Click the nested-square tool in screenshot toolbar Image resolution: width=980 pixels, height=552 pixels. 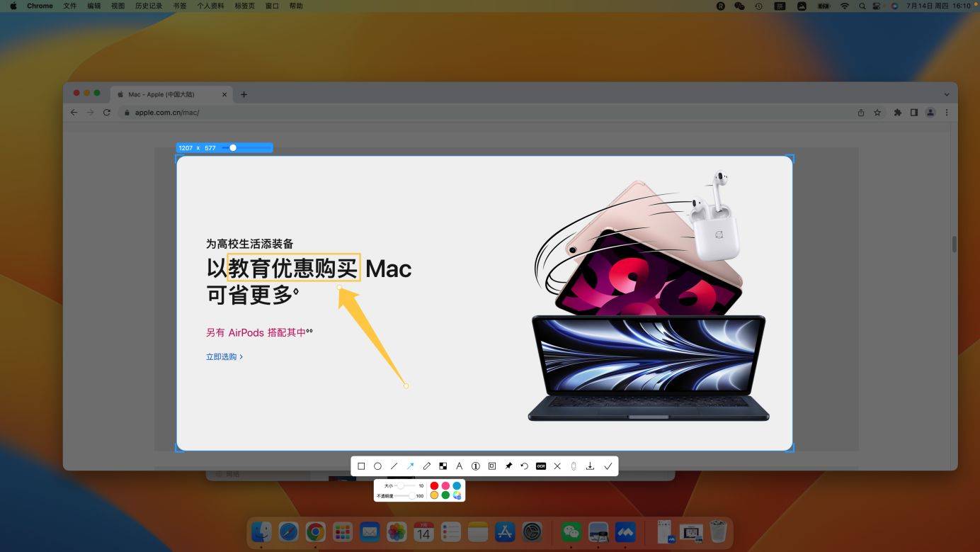pos(492,466)
